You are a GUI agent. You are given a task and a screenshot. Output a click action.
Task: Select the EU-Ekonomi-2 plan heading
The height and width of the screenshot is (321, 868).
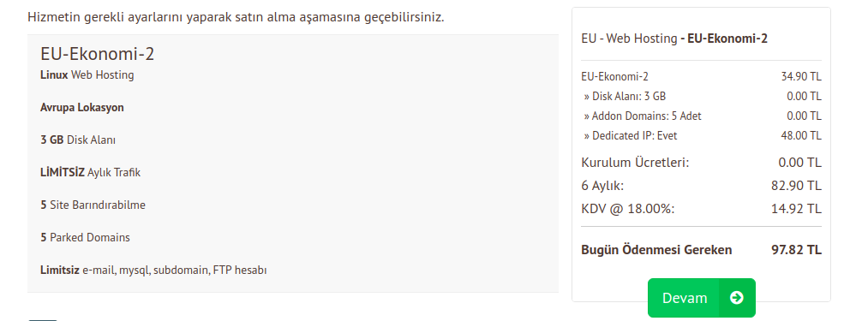coord(97,54)
